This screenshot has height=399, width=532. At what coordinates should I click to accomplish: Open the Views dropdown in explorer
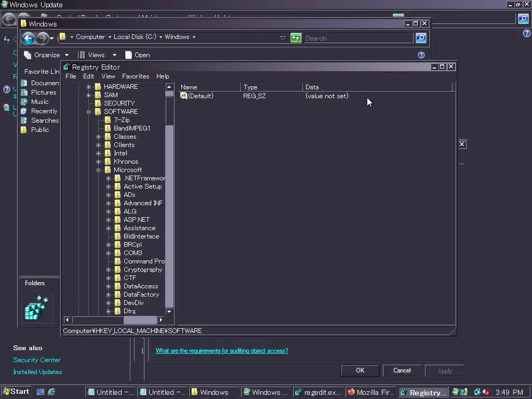pyautogui.click(x=97, y=55)
